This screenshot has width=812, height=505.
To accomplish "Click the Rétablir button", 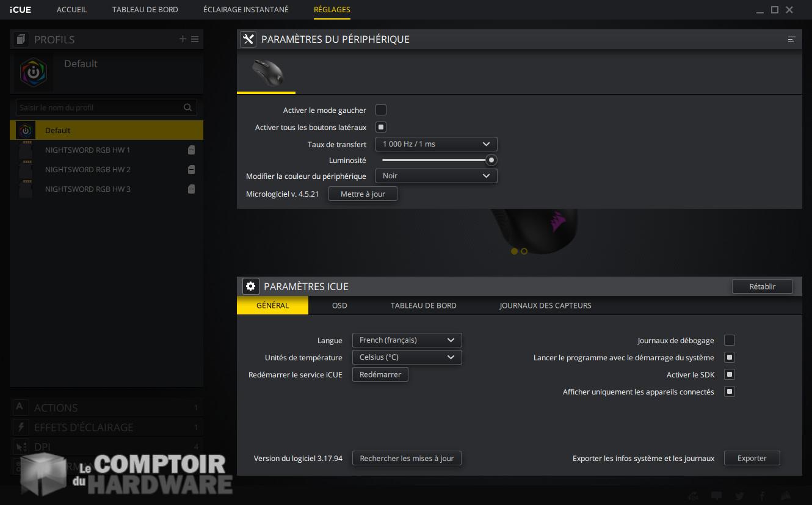I will tap(762, 286).
